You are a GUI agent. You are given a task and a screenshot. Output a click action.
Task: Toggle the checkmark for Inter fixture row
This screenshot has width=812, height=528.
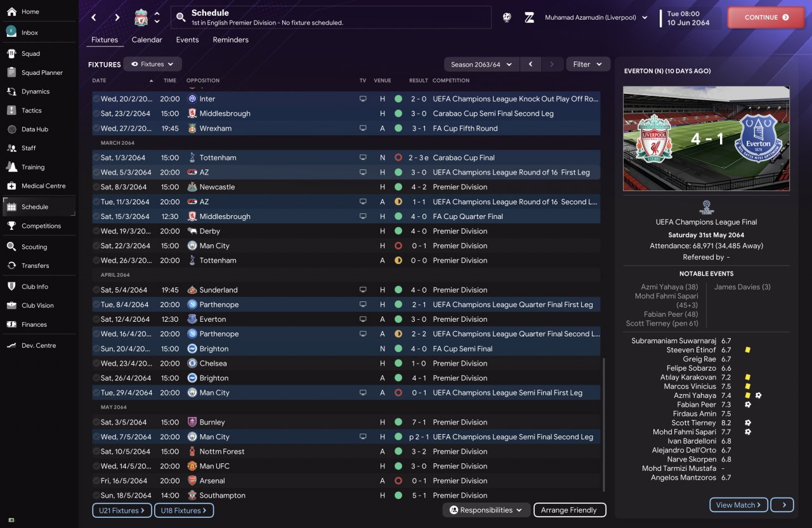96,99
